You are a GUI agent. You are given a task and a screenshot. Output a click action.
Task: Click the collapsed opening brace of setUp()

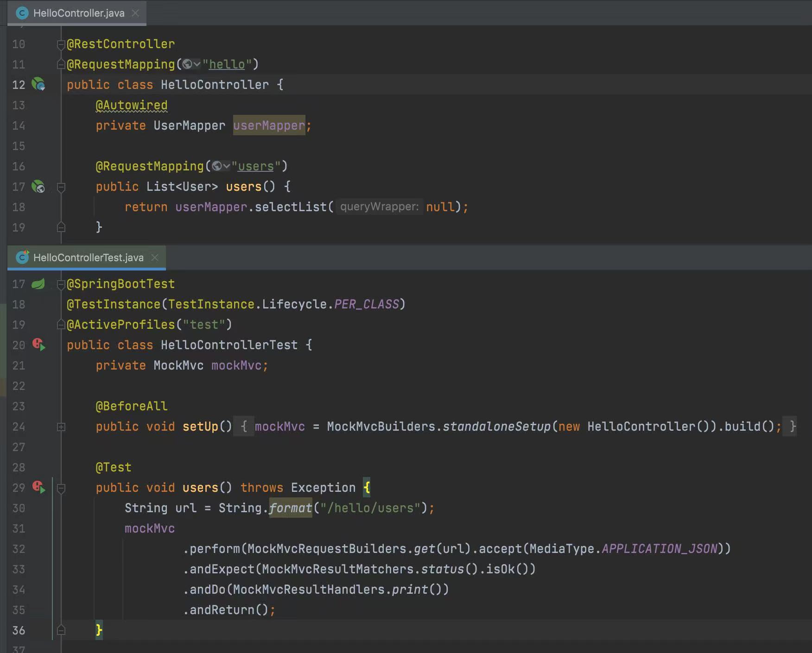click(244, 427)
